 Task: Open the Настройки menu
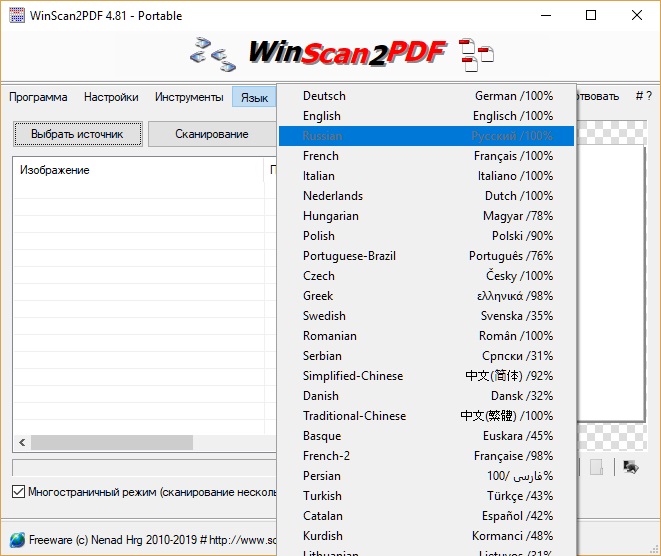click(111, 97)
